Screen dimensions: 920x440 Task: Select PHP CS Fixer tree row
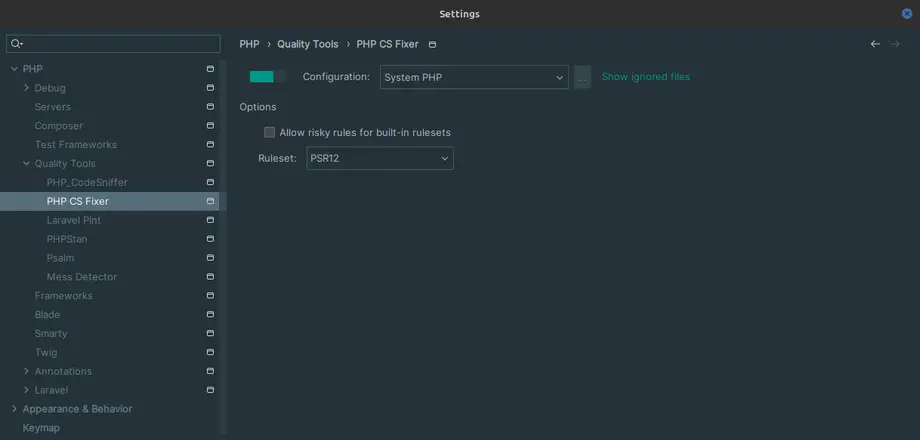[110, 201]
